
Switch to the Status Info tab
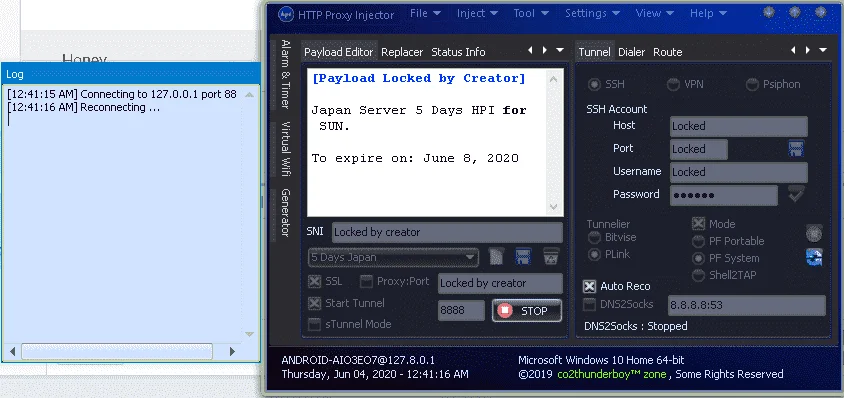[458, 52]
